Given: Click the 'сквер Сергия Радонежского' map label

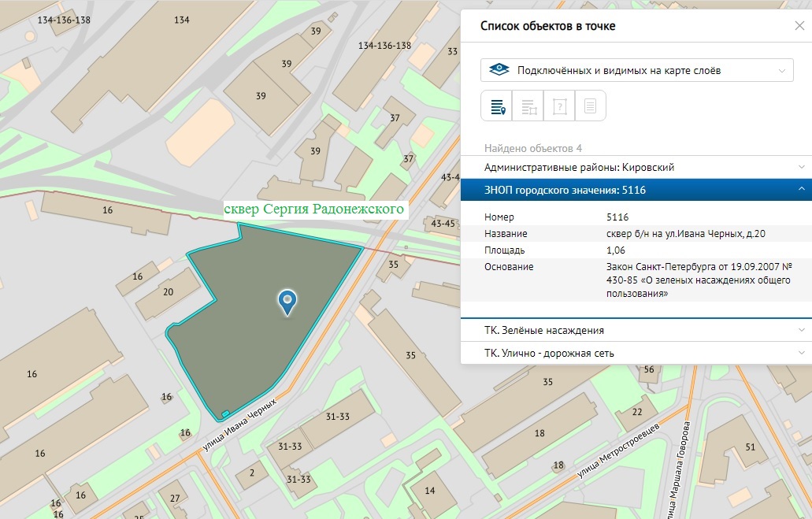Looking at the screenshot, I should (314, 209).
